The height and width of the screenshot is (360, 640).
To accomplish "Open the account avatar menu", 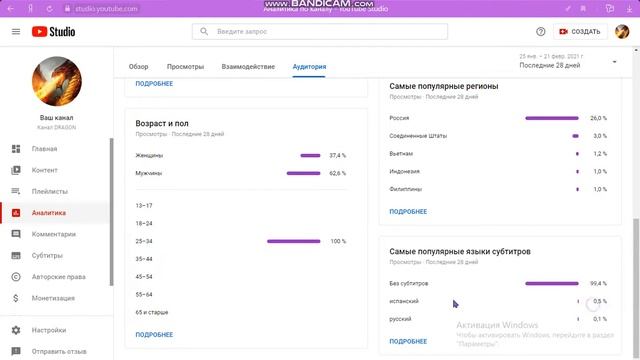I will click(x=622, y=31).
